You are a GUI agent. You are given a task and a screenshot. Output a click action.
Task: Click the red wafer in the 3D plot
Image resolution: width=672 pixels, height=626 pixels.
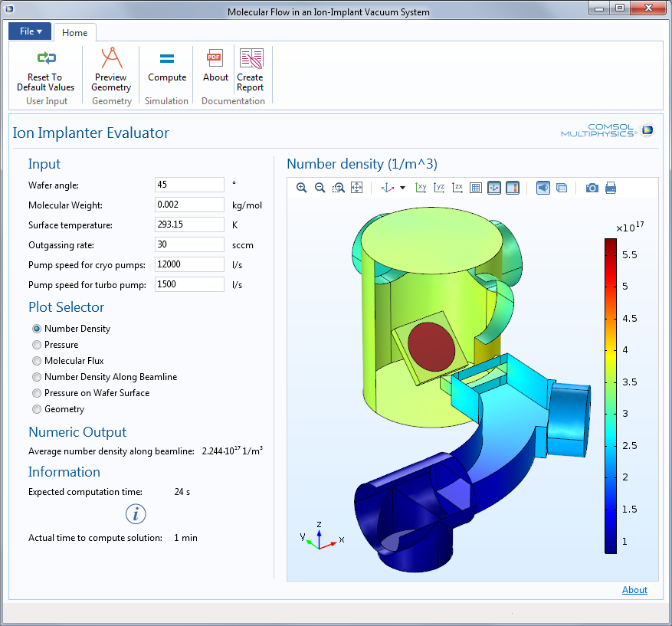pyautogui.click(x=431, y=347)
